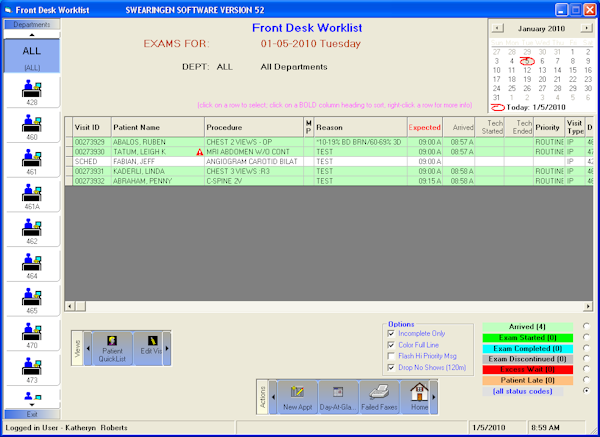Choose the ALL departments tile
This screenshot has width=600, height=437.
(32, 56)
